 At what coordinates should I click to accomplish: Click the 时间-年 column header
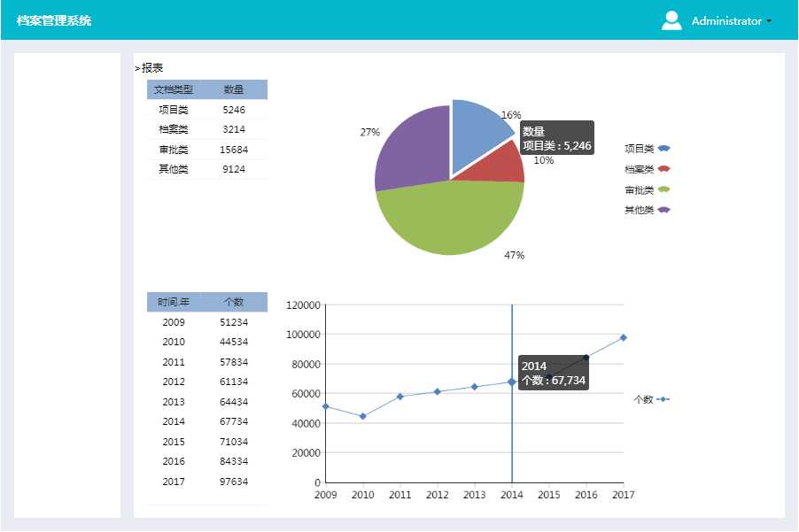pyautogui.click(x=174, y=302)
